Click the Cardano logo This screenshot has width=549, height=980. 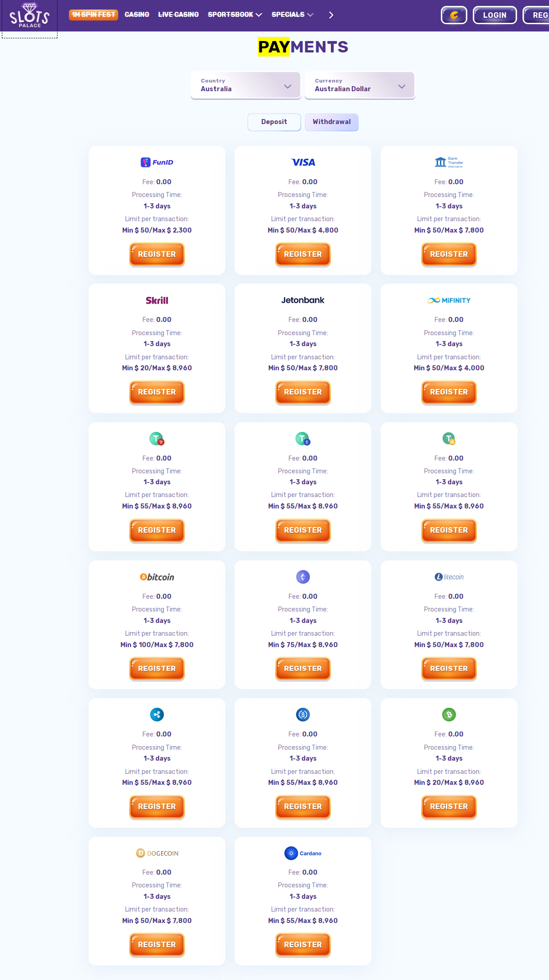point(303,853)
